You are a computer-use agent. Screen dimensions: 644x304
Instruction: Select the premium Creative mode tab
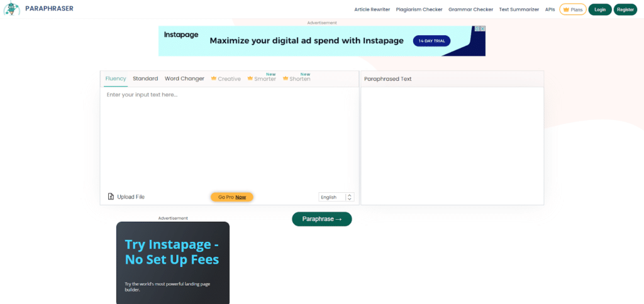coord(226,79)
